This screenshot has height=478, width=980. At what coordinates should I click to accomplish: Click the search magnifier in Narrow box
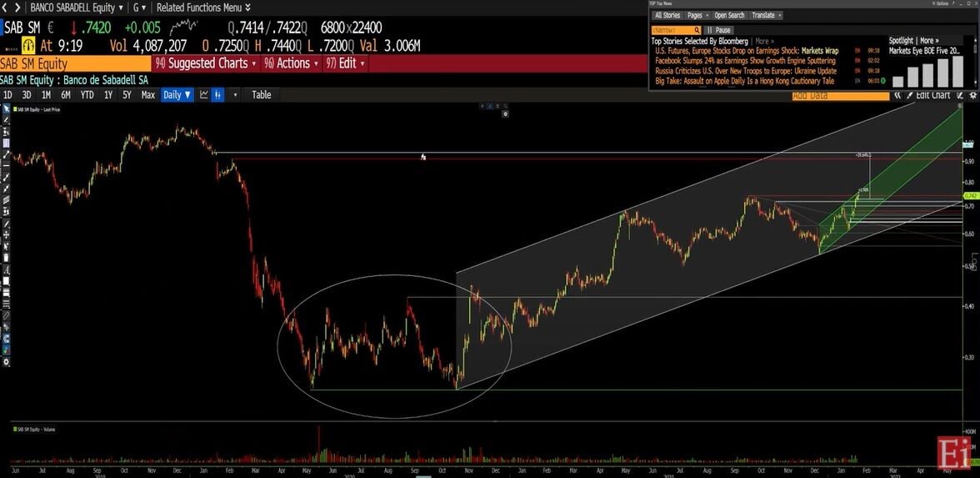point(697,30)
